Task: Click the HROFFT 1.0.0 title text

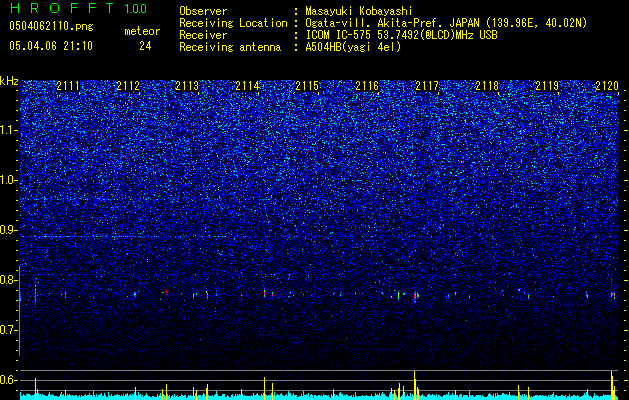Action: [78, 8]
